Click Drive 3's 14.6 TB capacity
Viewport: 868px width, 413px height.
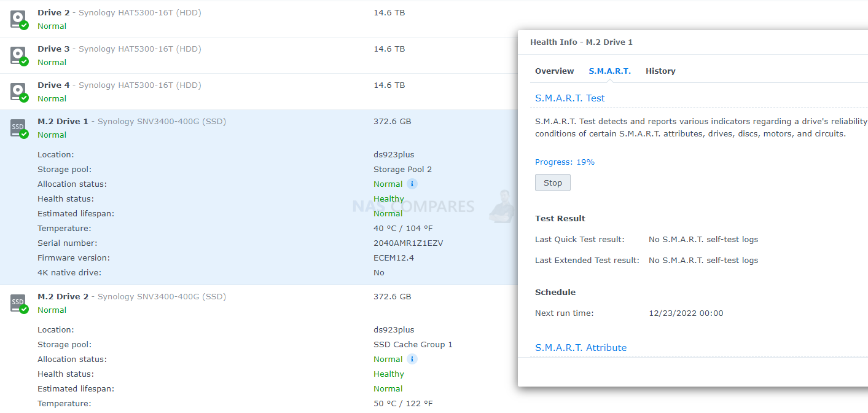point(389,49)
